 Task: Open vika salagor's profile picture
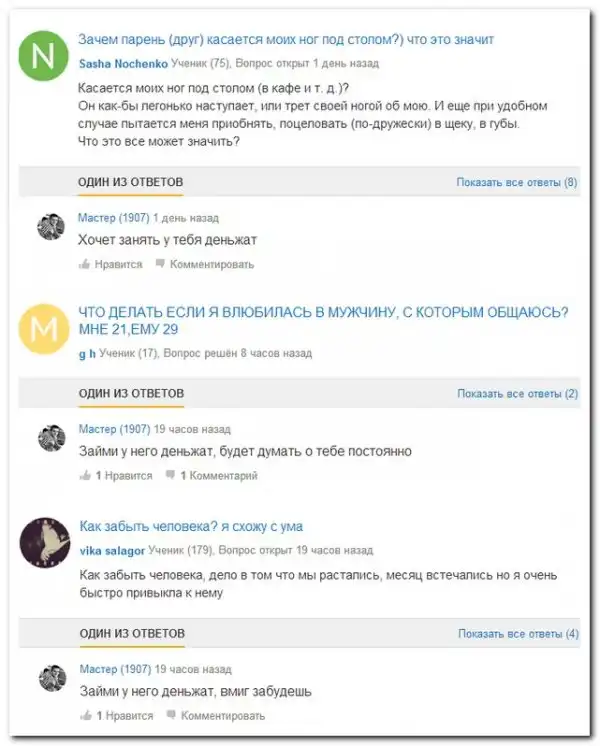coord(44,543)
